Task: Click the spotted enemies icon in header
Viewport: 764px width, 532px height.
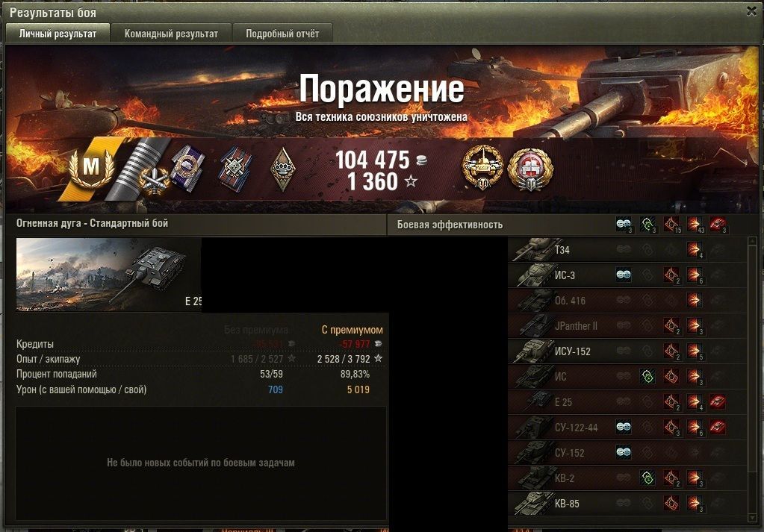Action: click(624, 225)
